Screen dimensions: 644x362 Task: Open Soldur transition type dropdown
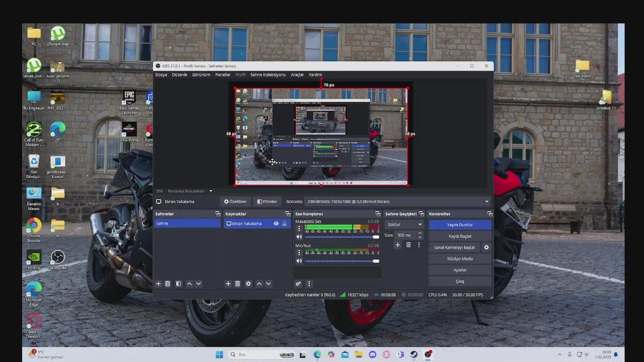(x=404, y=225)
